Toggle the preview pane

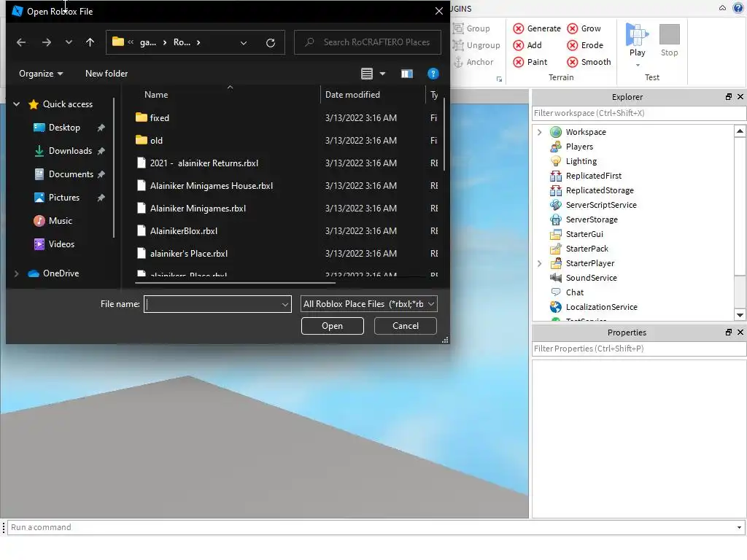pos(407,74)
